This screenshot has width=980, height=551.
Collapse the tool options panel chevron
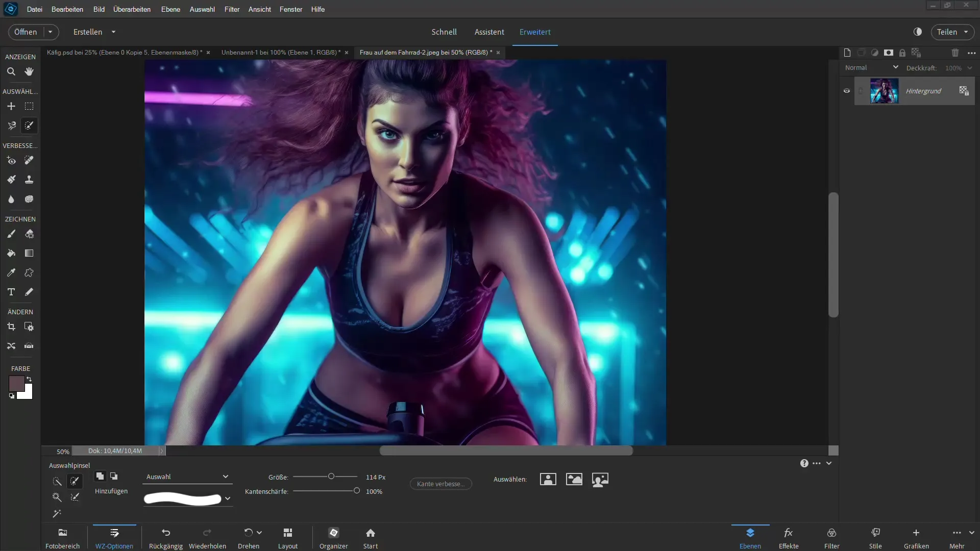point(829,463)
